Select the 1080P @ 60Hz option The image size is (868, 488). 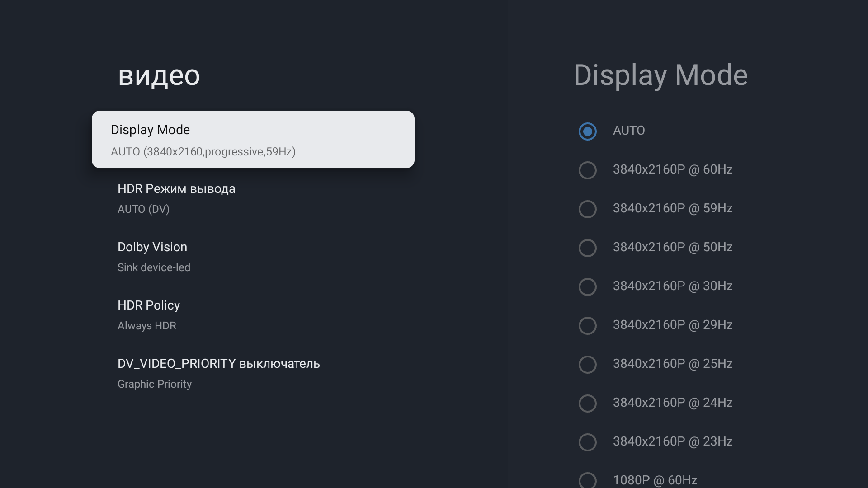click(x=587, y=480)
